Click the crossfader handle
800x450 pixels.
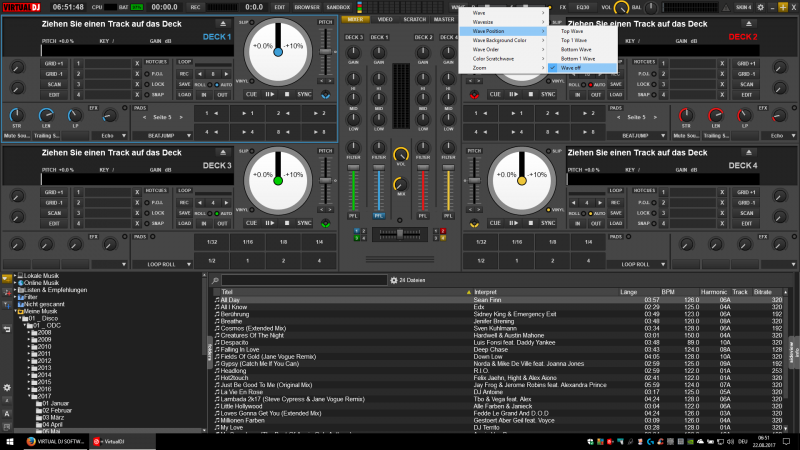coord(400,234)
